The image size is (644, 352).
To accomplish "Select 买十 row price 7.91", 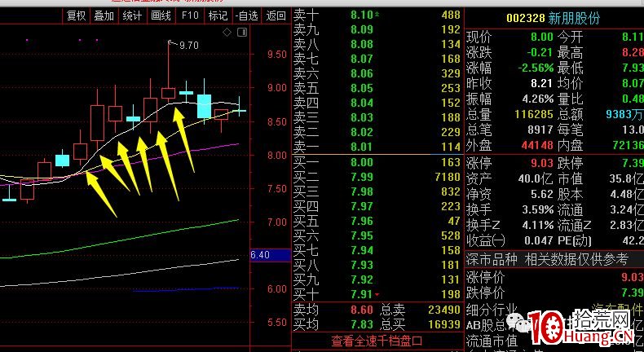I will (x=362, y=294).
